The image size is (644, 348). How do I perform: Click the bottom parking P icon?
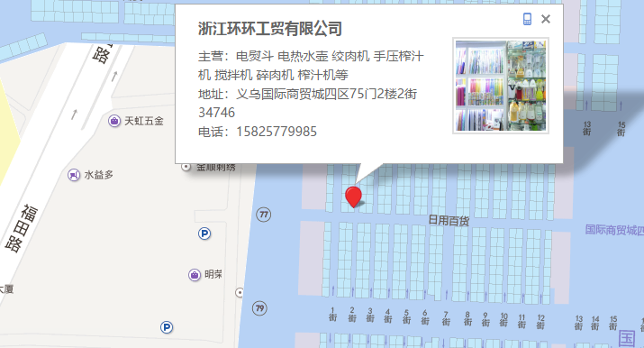[x=167, y=327]
